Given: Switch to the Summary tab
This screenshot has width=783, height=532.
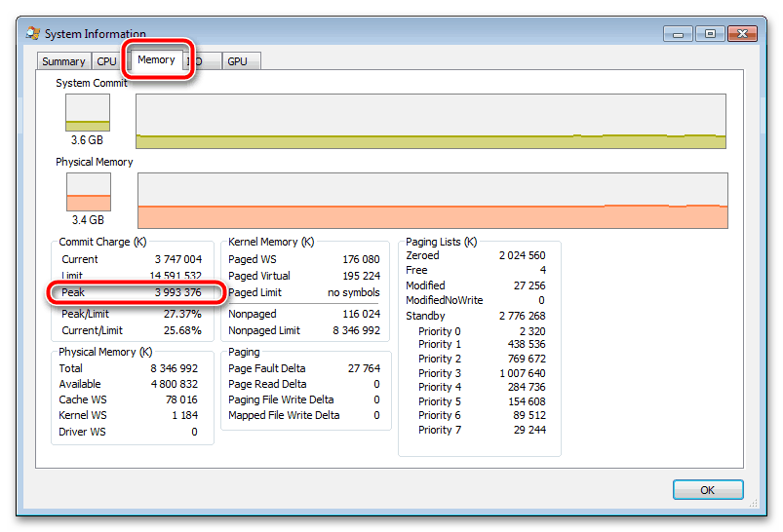Looking at the screenshot, I should tap(63, 61).
